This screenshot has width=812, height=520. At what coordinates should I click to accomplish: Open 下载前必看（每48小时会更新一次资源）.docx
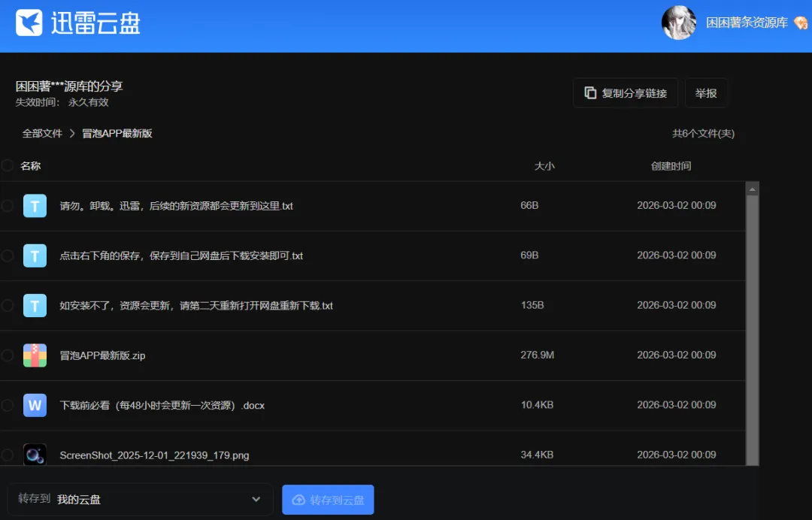pos(162,405)
